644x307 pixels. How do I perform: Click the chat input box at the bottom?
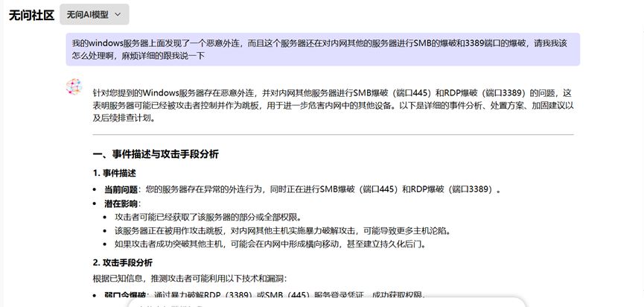tap(328, 303)
